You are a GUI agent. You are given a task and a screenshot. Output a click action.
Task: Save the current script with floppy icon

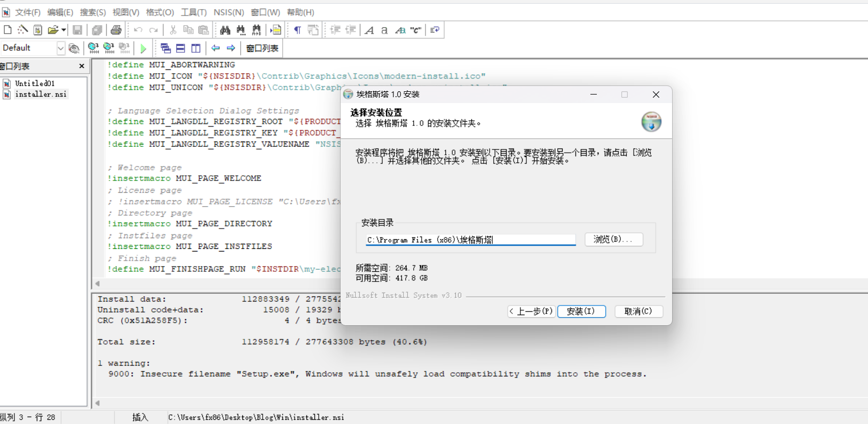77,30
